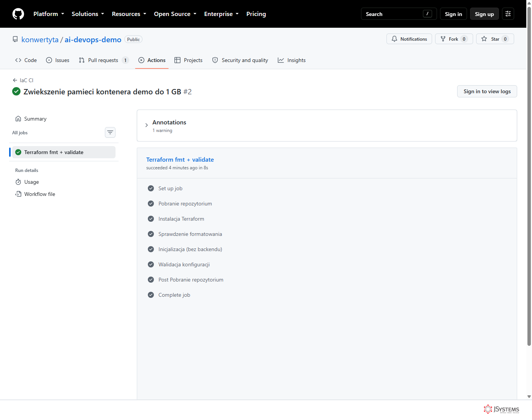This screenshot has height=420, width=532.
Task: Click the Pull requests count badge
Action: point(125,60)
